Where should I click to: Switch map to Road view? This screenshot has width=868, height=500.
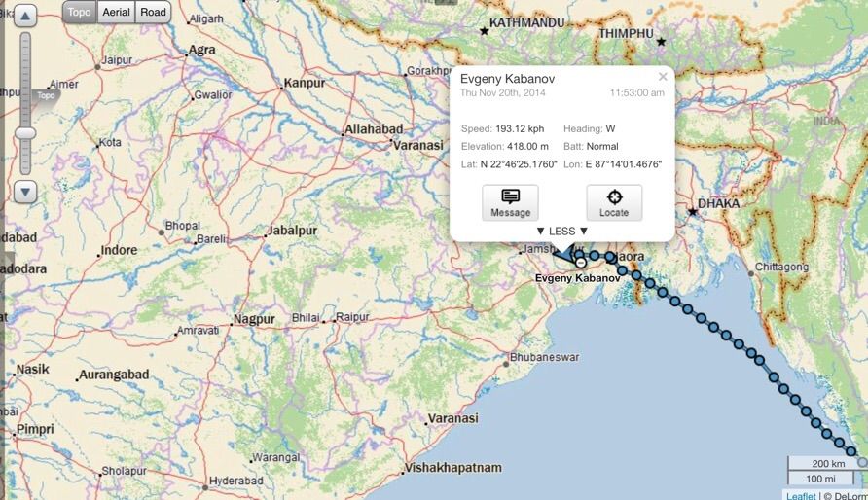coord(153,12)
